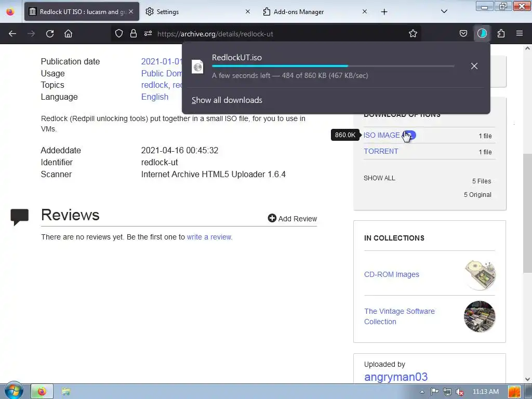Open a new tab
532x399 pixels.
pos(384,12)
